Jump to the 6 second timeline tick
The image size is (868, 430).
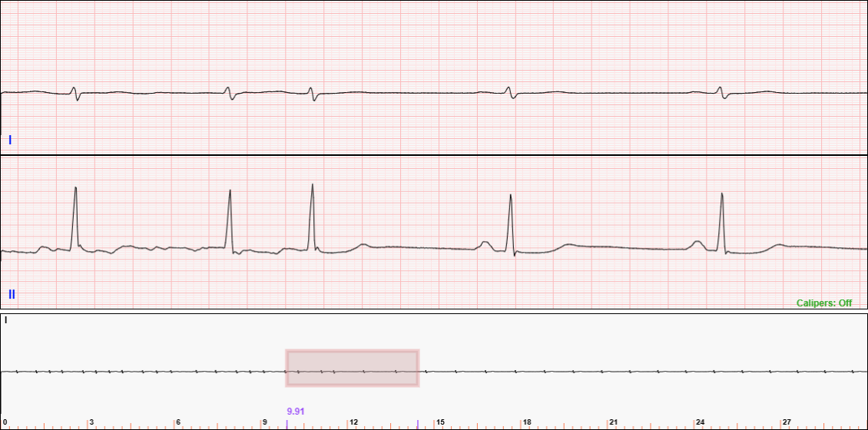[178, 422]
